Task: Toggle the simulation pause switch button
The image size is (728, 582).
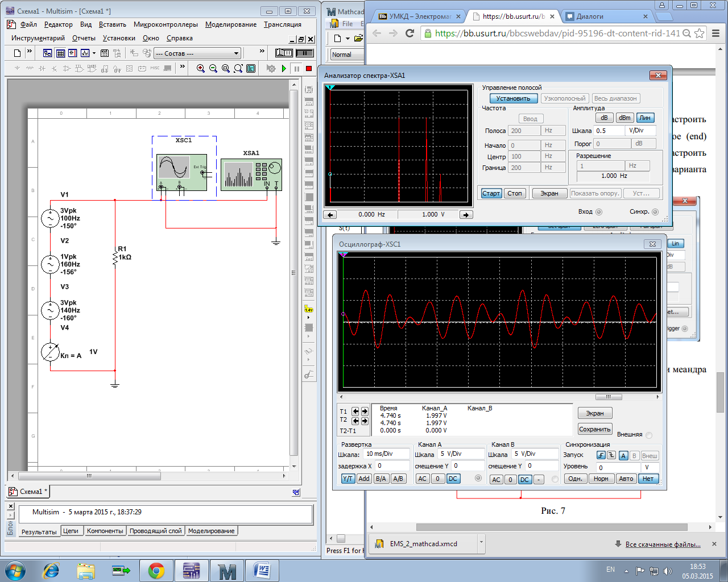Action: point(305,53)
